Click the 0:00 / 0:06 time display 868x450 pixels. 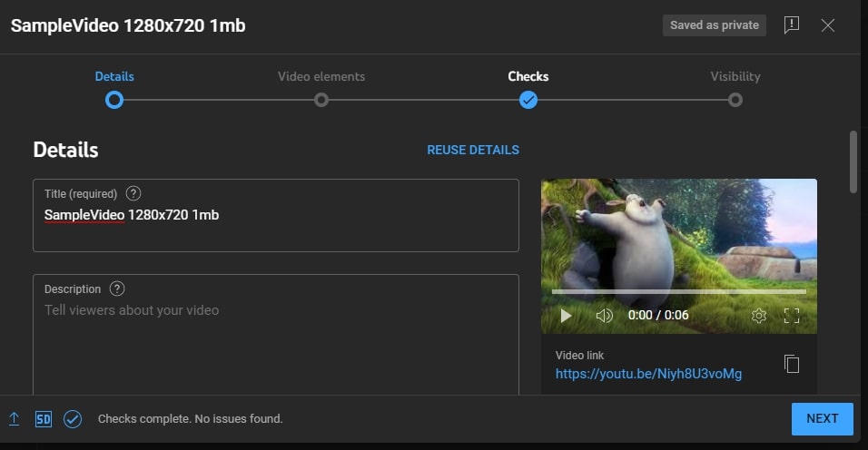click(658, 315)
